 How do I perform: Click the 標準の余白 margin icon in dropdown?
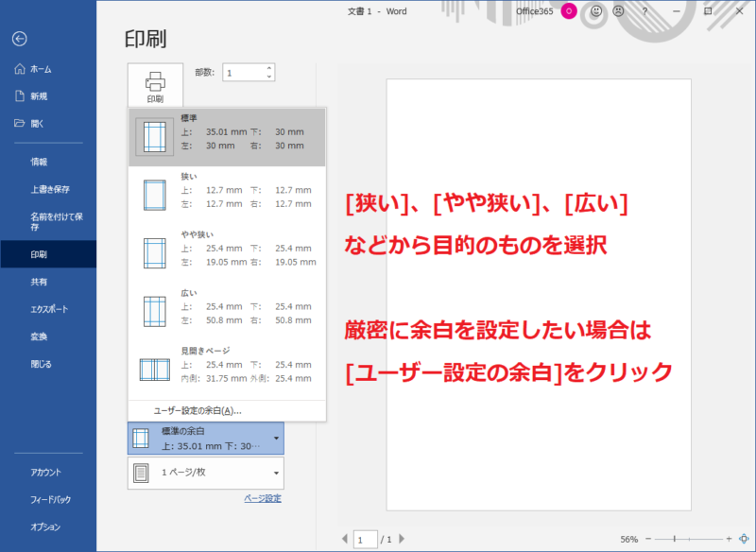pos(141,439)
